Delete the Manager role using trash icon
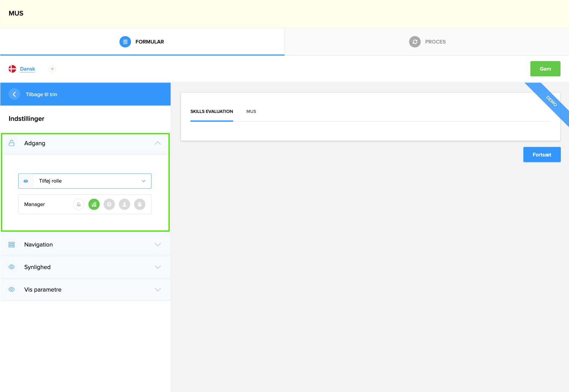Viewport: 569px width, 392px height. click(140, 204)
